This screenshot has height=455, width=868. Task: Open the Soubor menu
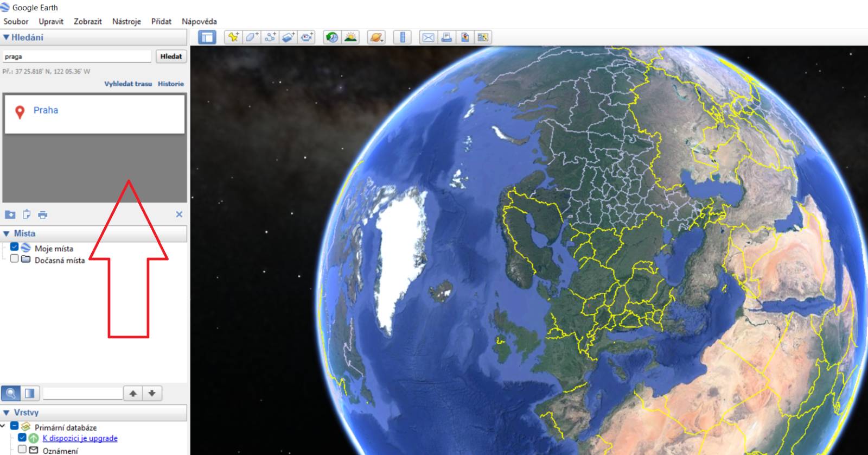(x=16, y=22)
